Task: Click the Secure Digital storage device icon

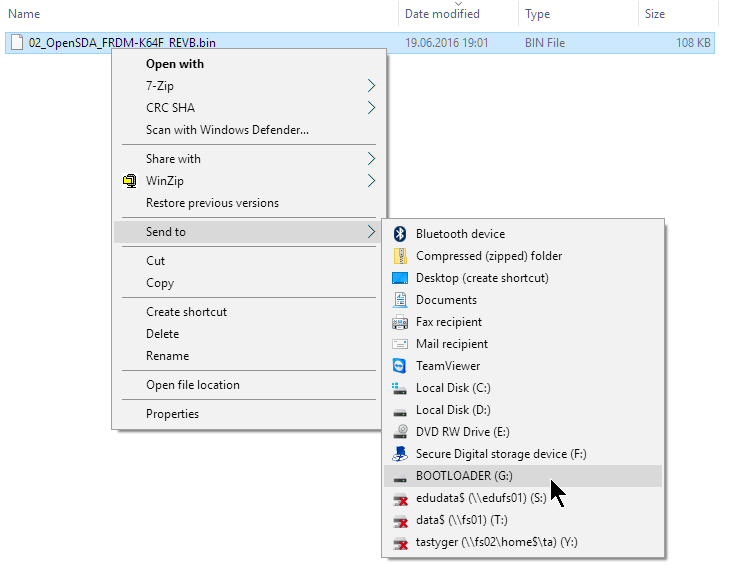Action: (400, 454)
